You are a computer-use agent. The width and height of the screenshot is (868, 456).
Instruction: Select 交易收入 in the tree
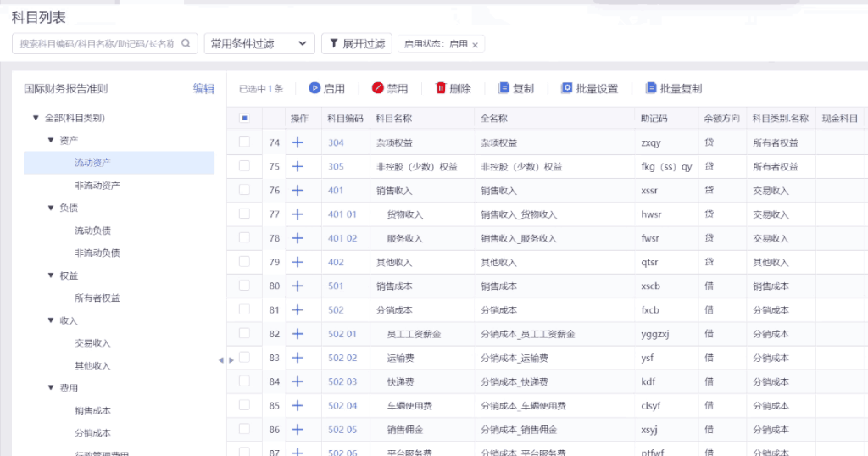[x=92, y=343]
